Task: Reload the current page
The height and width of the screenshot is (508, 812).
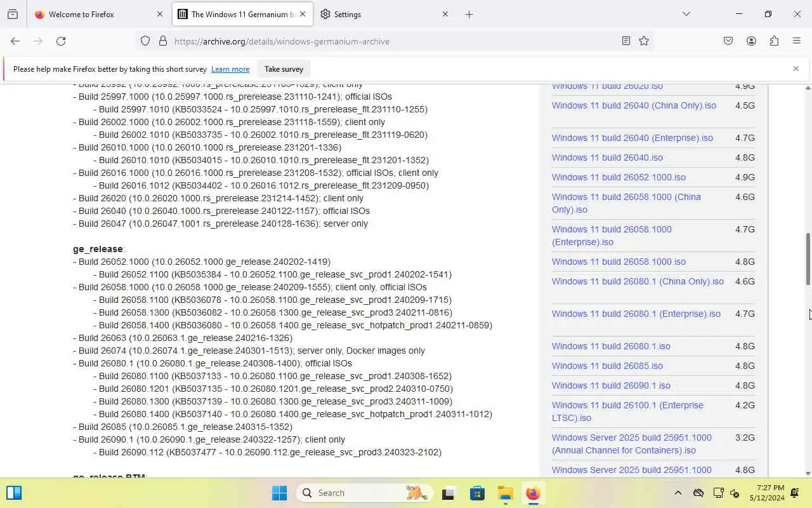Action: click(x=61, y=41)
